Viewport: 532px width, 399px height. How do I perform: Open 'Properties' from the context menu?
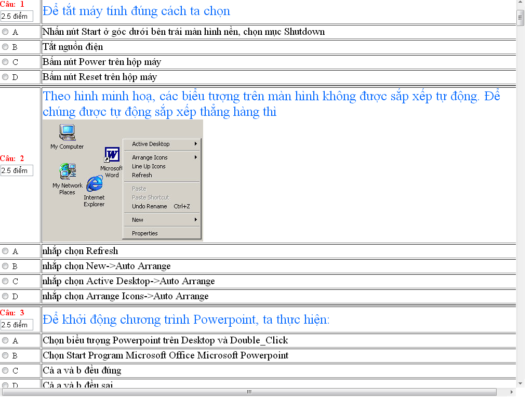coord(144,233)
